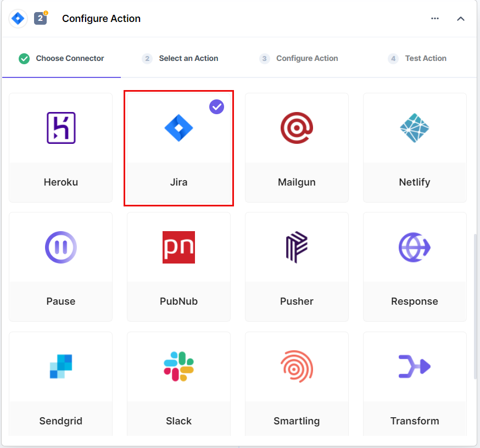Select the Slack logo icon
Screen dimensions: 480x448
(x=179, y=366)
